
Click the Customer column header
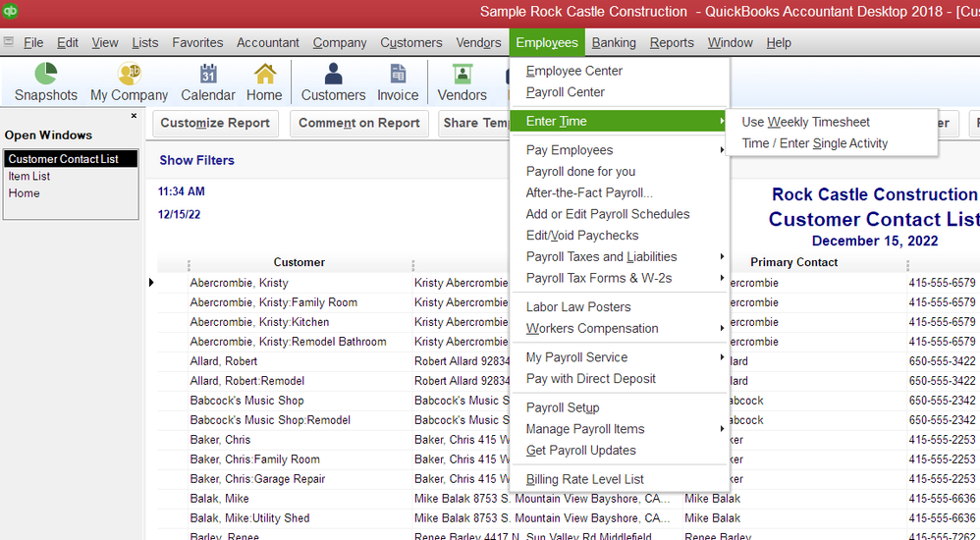(x=299, y=262)
